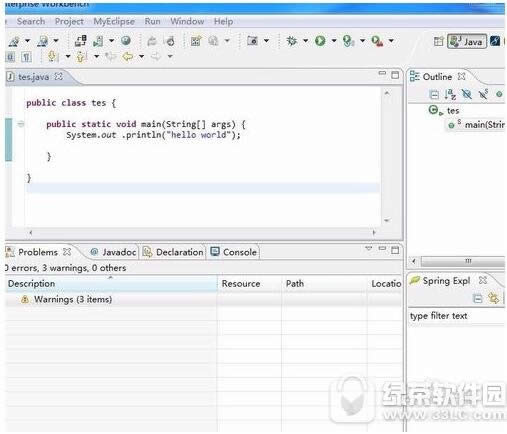Toggle Hide Static Members icon in Outline
Viewport: 507px width, 434px height.
click(x=483, y=94)
